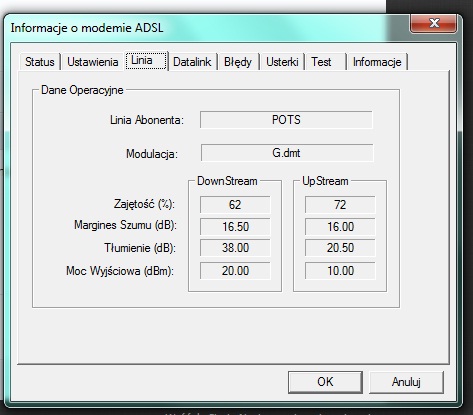Select the Test tab
This screenshot has width=473, height=415.
click(x=325, y=62)
